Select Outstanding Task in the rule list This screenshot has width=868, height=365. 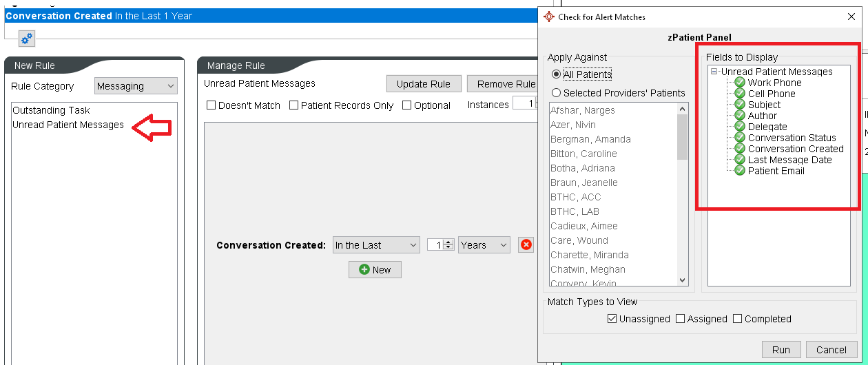pos(51,110)
